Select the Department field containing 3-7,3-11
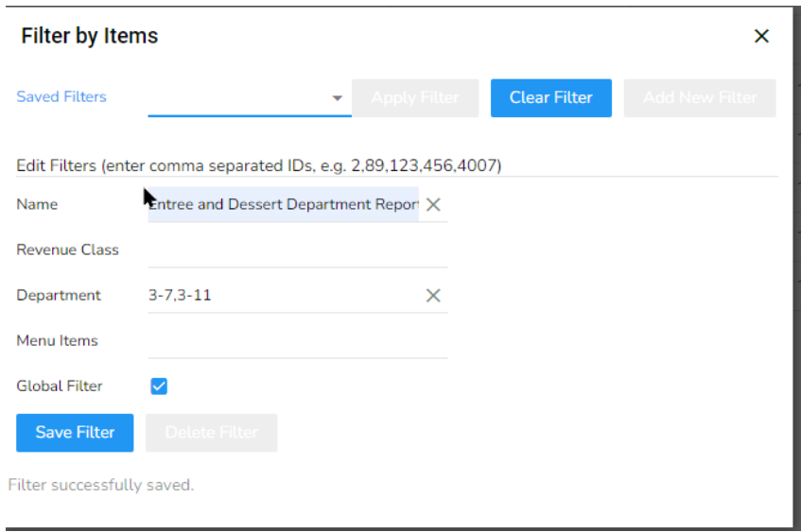 [284, 296]
